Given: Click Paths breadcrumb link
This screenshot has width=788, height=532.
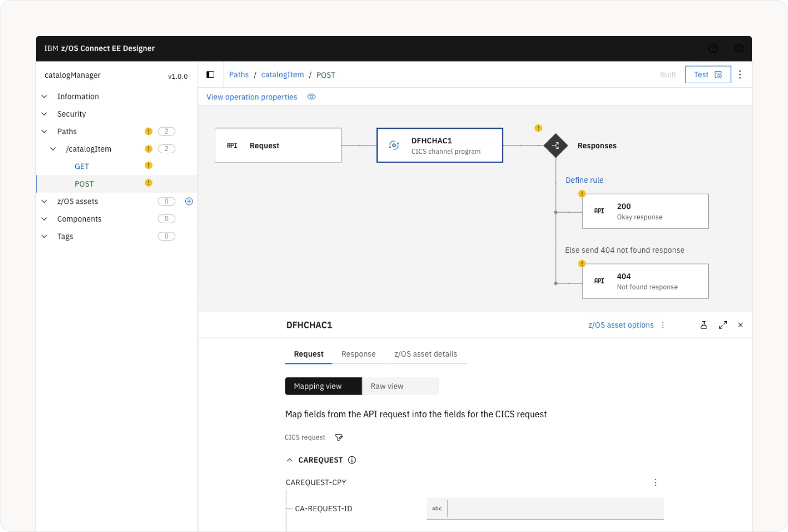Looking at the screenshot, I should [x=239, y=75].
